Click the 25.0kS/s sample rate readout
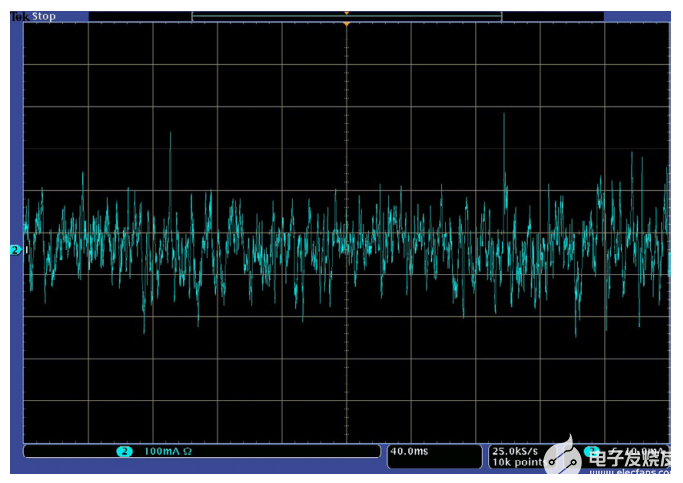The height and width of the screenshot is (483, 683). pyautogui.click(x=517, y=451)
